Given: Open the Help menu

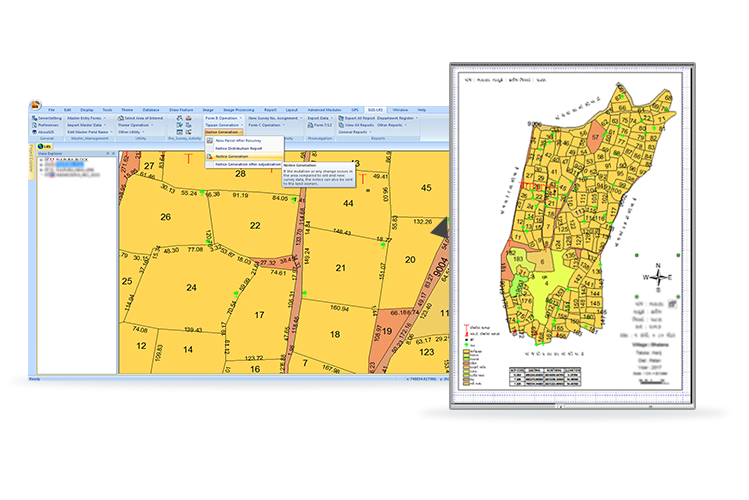Looking at the screenshot, I should click(422, 110).
